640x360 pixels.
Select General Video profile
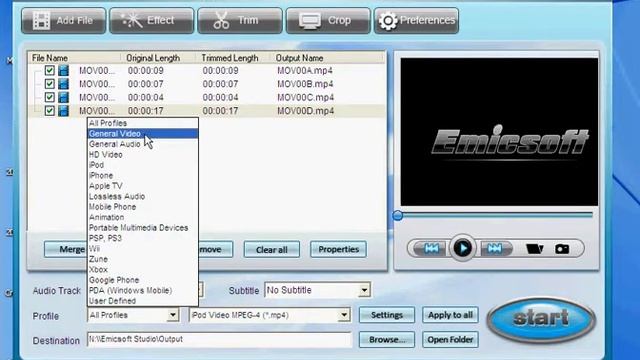(x=143, y=133)
